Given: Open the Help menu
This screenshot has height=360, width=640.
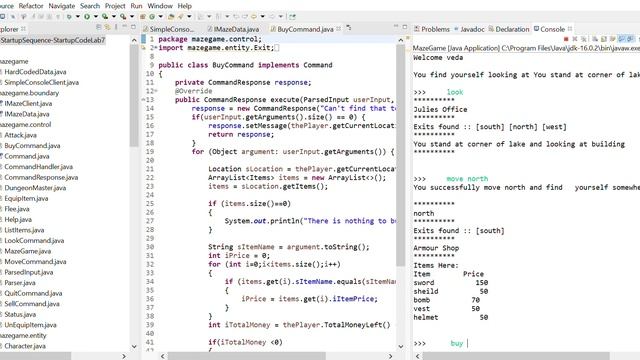Looking at the screenshot, I should 184,6.
